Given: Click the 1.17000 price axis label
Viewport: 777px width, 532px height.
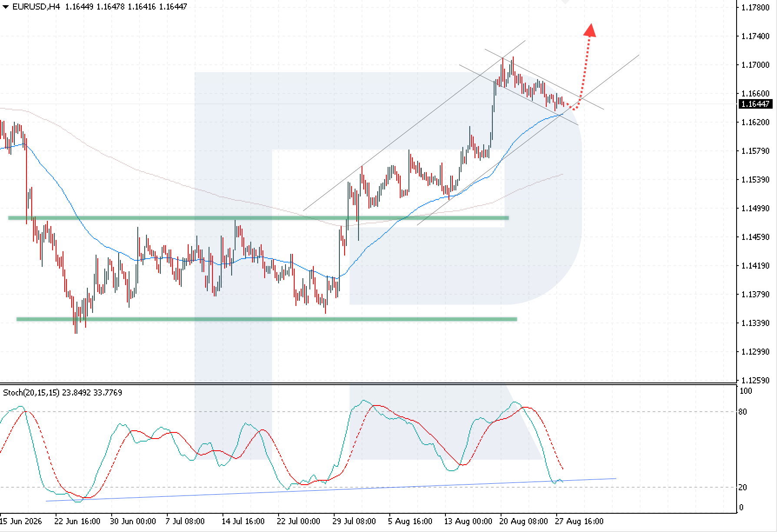Looking at the screenshot, I should click(755, 65).
